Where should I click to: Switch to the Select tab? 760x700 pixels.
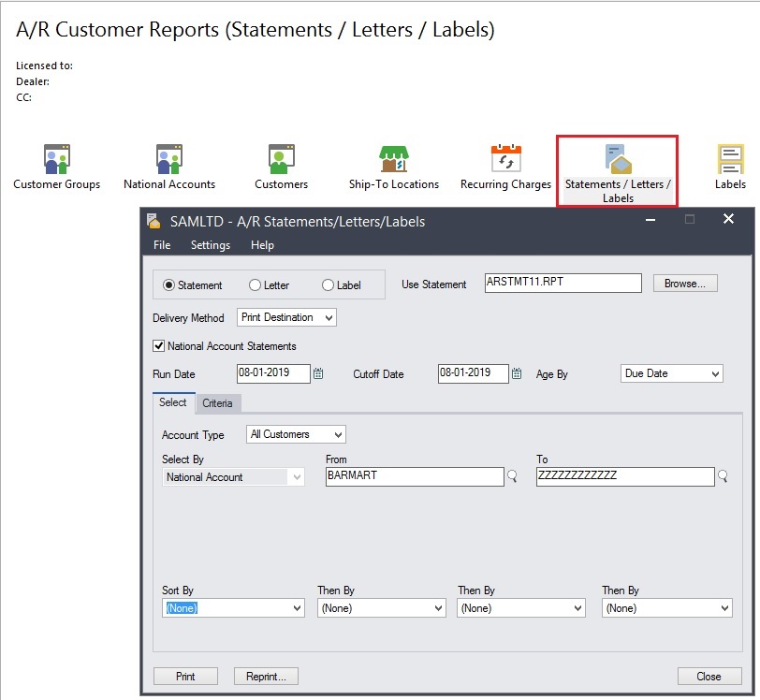pyautogui.click(x=173, y=402)
